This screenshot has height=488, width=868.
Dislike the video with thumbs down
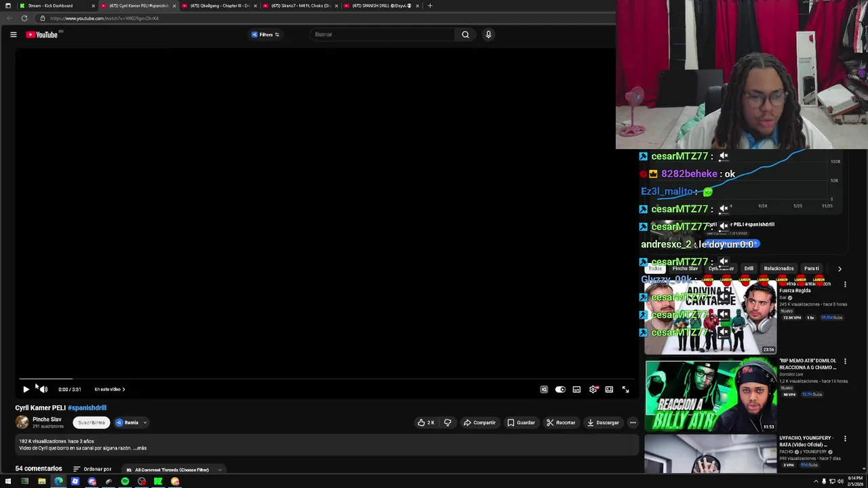pyautogui.click(x=448, y=422)
